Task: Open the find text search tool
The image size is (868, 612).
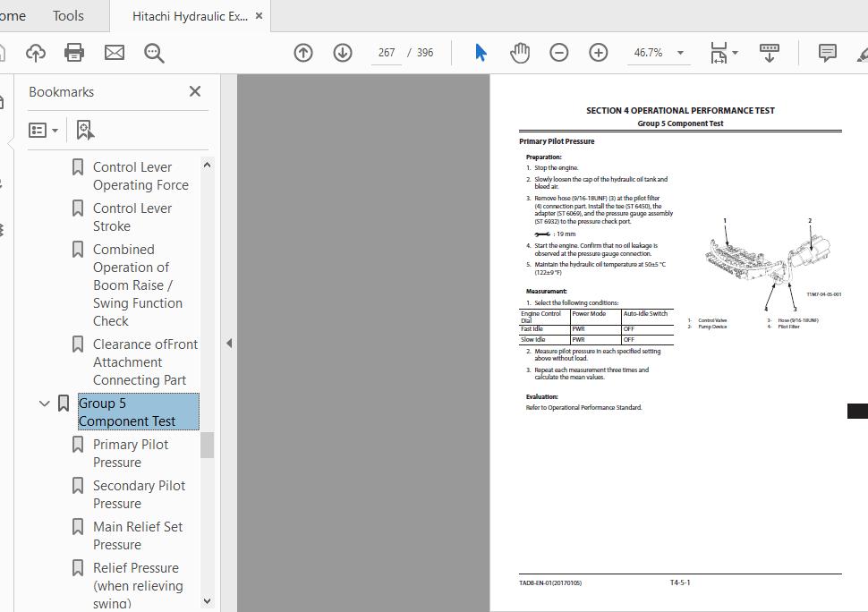Action: pos(154,53)
